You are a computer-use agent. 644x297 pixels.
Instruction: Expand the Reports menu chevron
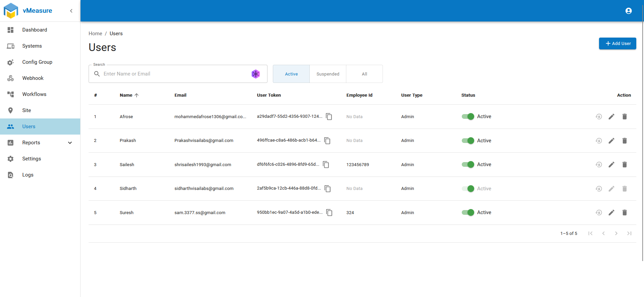pyautogui.click(x=70, y=143)
